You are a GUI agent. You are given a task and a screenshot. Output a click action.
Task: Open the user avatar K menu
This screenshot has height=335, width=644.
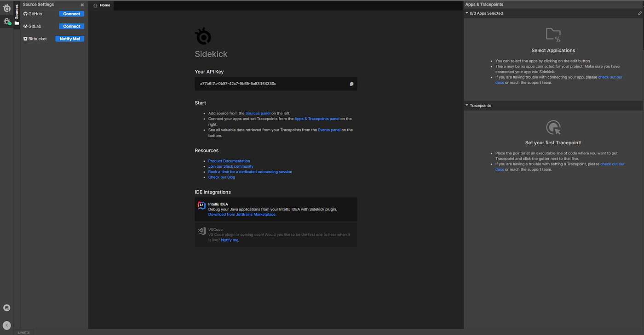coord(6,325)
